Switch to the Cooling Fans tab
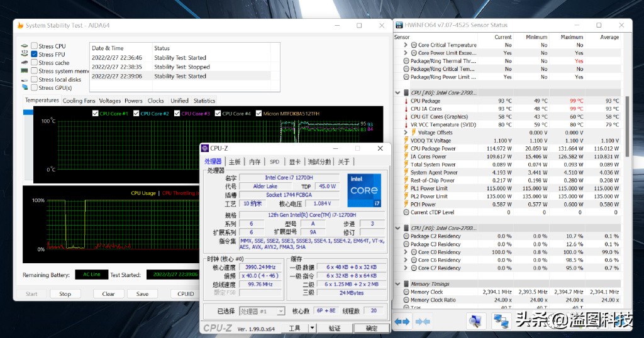 click(79, 101)
